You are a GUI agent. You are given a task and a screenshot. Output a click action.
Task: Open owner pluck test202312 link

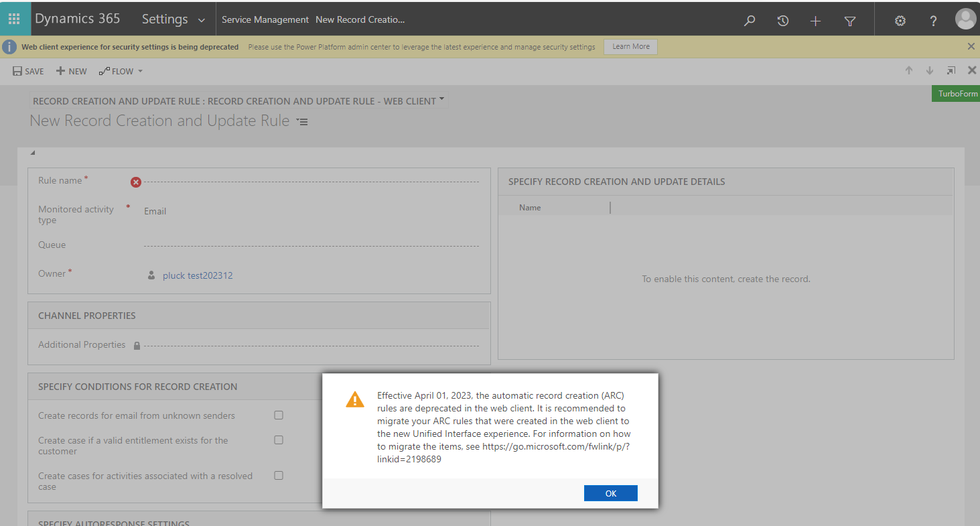[198, 275]
